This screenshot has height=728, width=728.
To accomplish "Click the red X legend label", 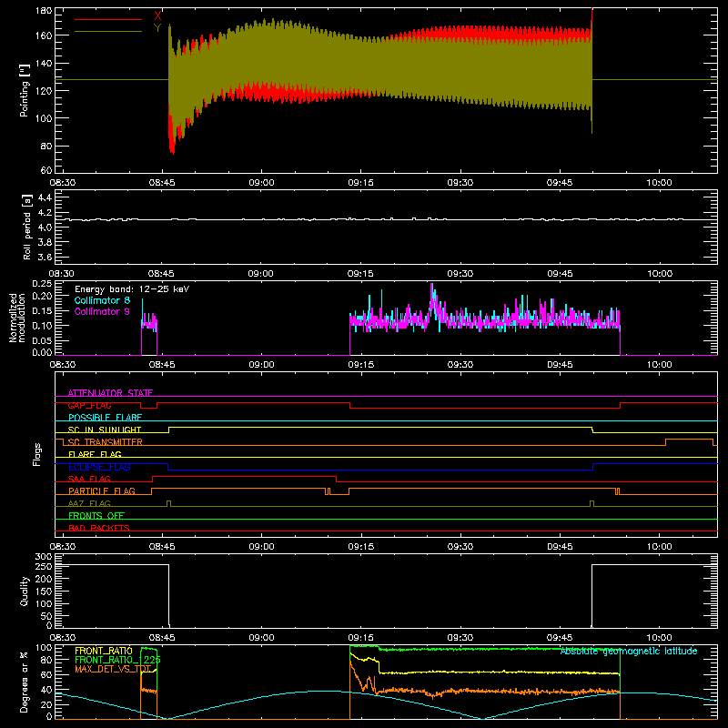I will pos(157,15).
